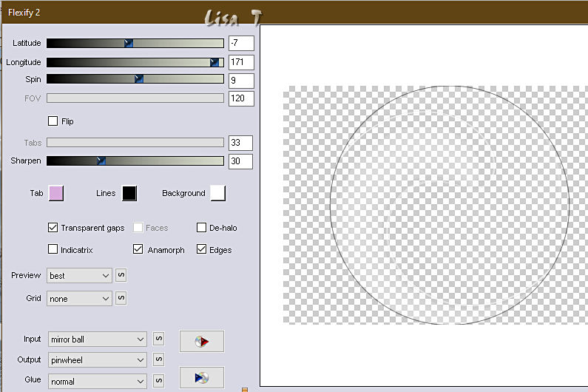Click the Latitude slider handle
The height and width of the screenshot is (392, 588).
click(x=129, y=43)
